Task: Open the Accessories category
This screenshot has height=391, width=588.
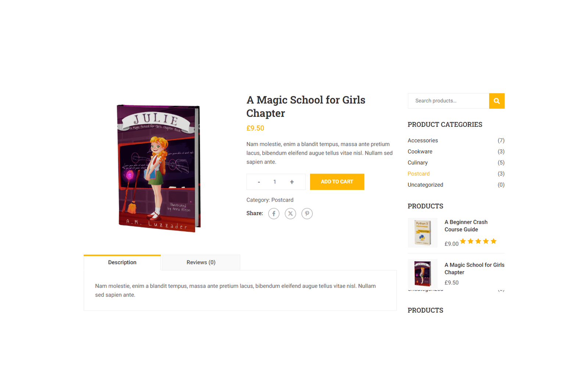Action: point(423,140)
